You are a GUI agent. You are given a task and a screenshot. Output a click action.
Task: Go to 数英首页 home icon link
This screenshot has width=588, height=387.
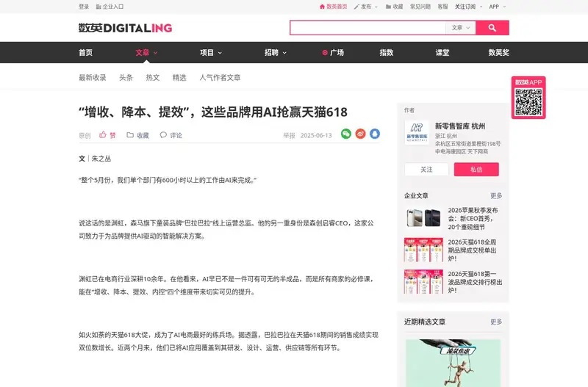tap(334, 7)
